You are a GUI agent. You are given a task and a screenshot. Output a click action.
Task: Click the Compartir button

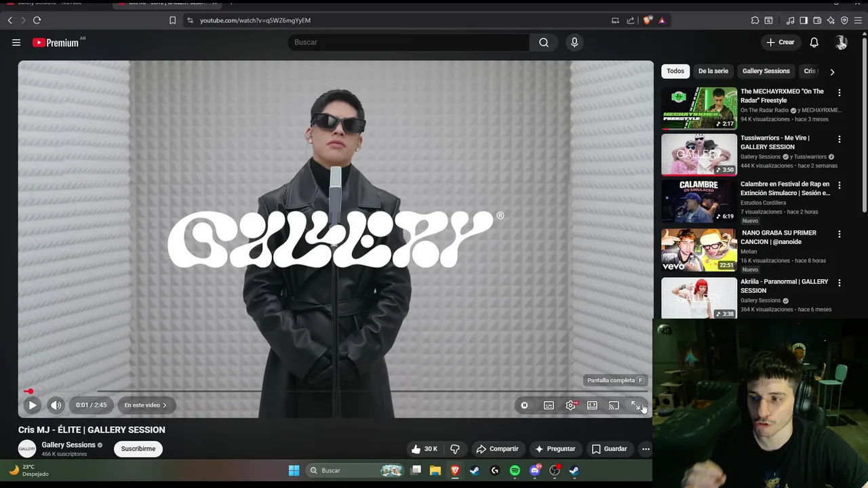[x=497, y=449]
